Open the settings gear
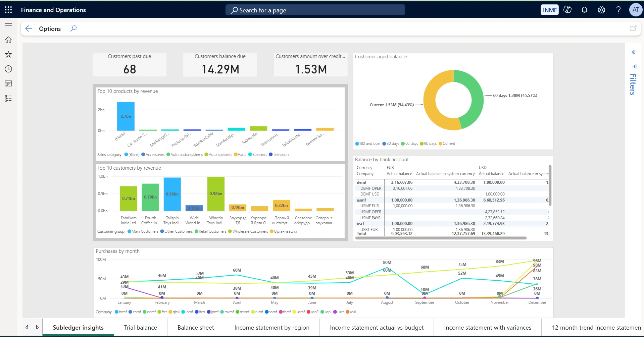 pos(601,10)
